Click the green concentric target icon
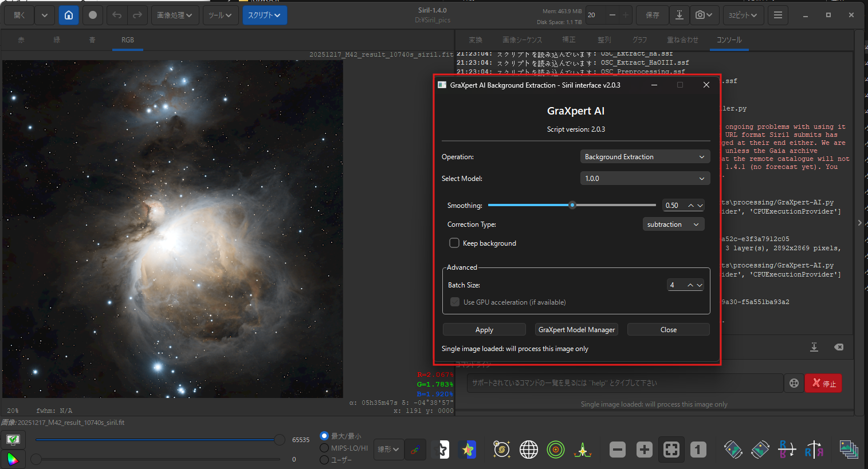Screen dimensions: 868x469 point(555,450)
